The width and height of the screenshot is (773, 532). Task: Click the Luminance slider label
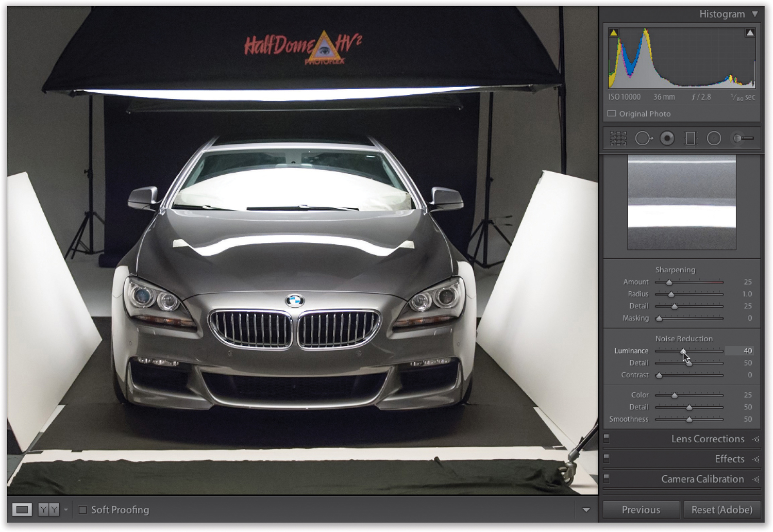point(631,351)
